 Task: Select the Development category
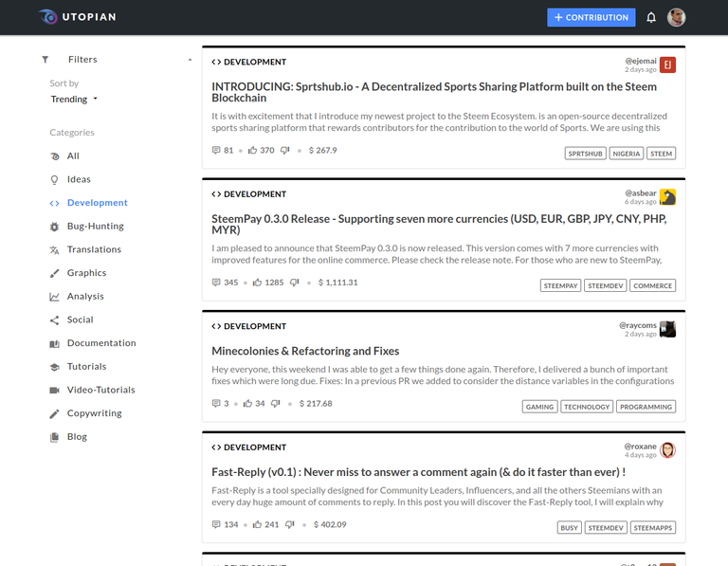(x=97, y=203)
